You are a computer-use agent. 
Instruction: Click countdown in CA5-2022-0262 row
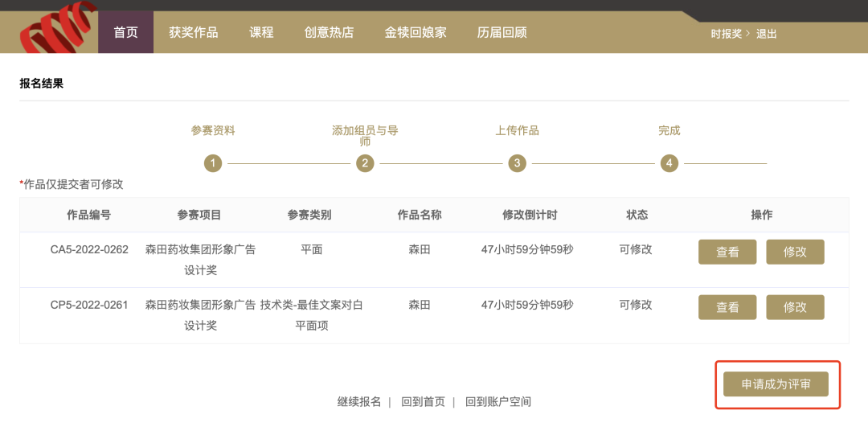pos(527,249)
